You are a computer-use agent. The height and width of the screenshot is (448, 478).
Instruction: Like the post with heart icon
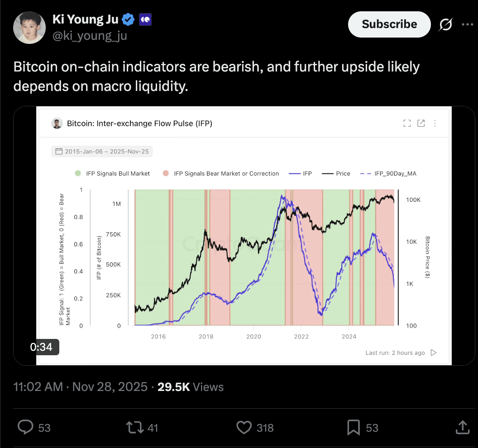[244, 427]
